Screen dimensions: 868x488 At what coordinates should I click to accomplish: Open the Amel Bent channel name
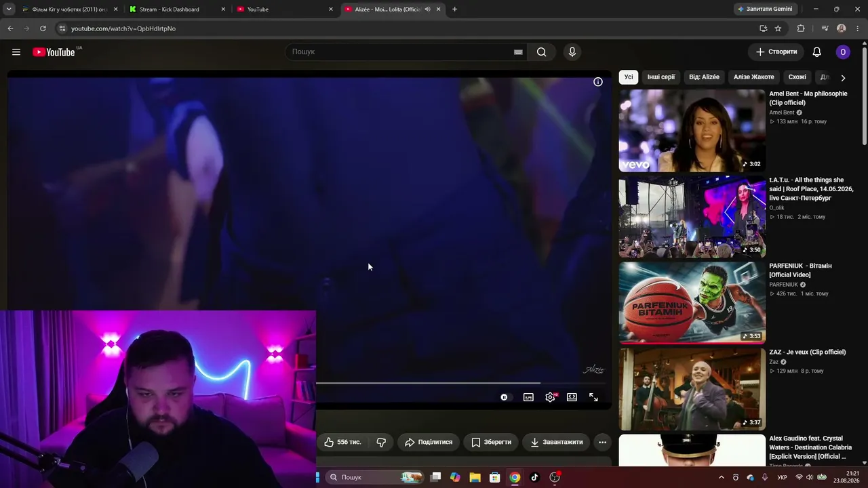click(782, 113)
